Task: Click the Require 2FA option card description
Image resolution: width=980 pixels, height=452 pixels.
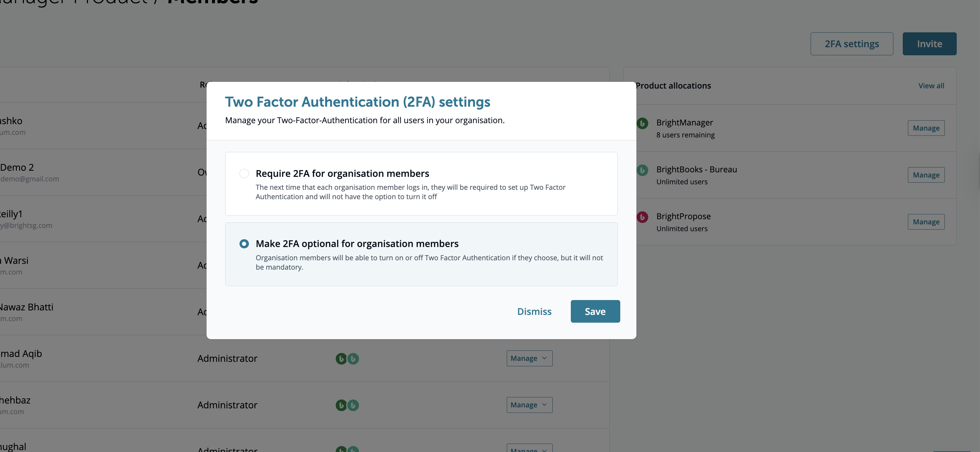Action: (x=410, y=192)
